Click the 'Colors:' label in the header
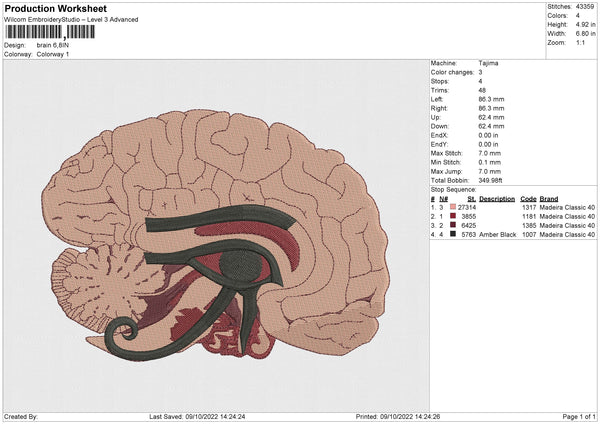 pyautogui.click(x=558, y=16)
